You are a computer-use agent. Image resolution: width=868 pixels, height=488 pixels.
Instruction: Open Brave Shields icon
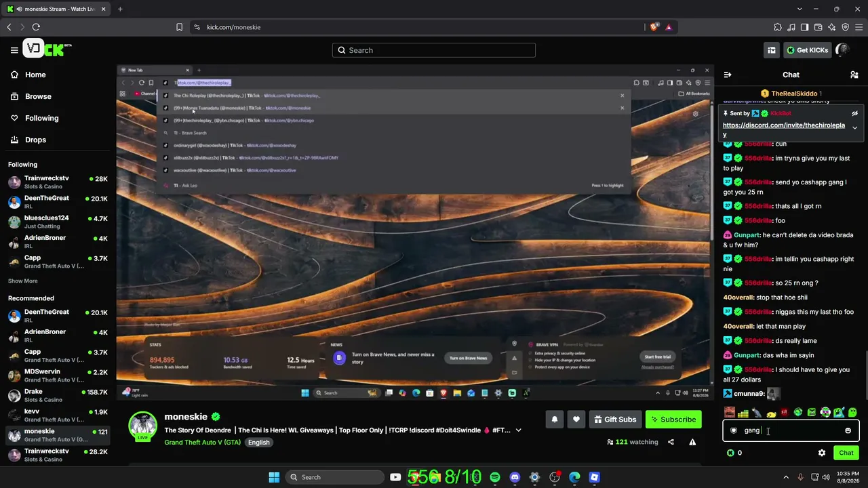[654, 27]
